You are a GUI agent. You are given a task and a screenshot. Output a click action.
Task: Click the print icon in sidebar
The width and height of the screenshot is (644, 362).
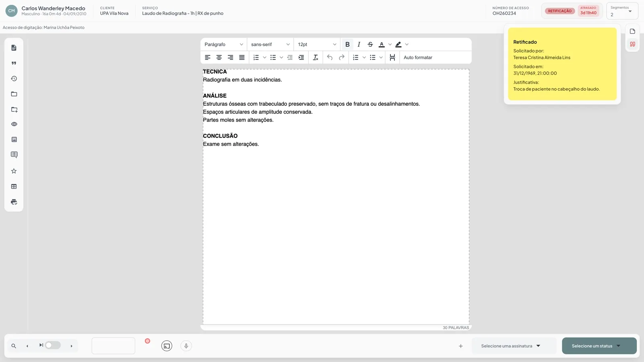click(14, 202)
